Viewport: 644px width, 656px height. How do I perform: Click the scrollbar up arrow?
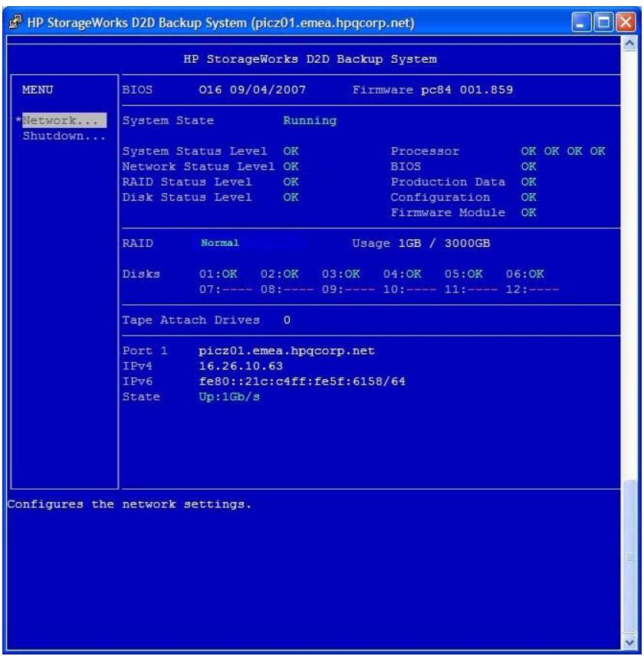pyautogui.click(x=629, y=44)
